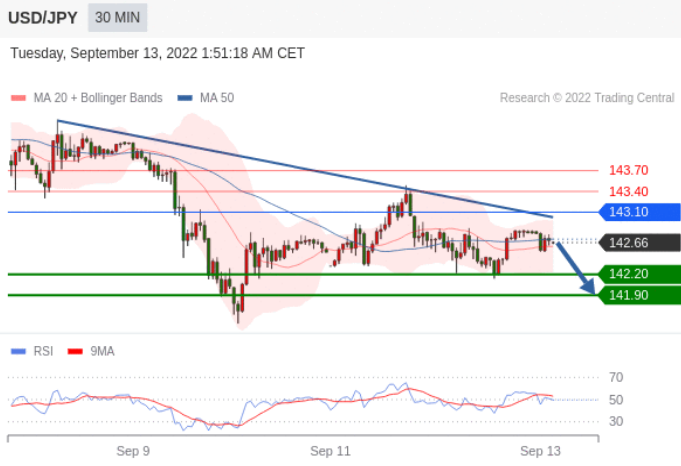This screenshot has width=681, height=466.
Task: Click the blue RSI legend swatch
Action: click(x=19, y=351)
